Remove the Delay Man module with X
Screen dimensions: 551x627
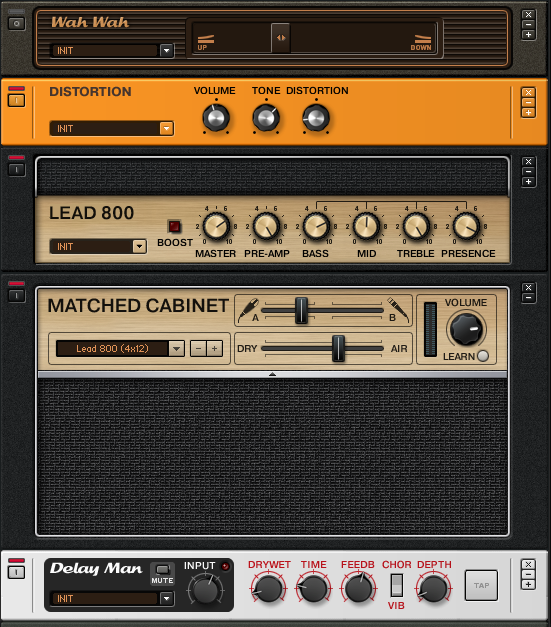point(528,564)
